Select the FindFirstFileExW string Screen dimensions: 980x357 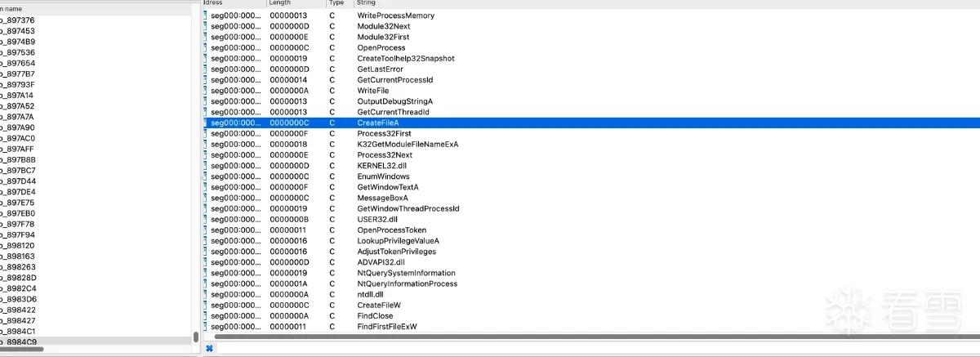[x=591, y=327]
